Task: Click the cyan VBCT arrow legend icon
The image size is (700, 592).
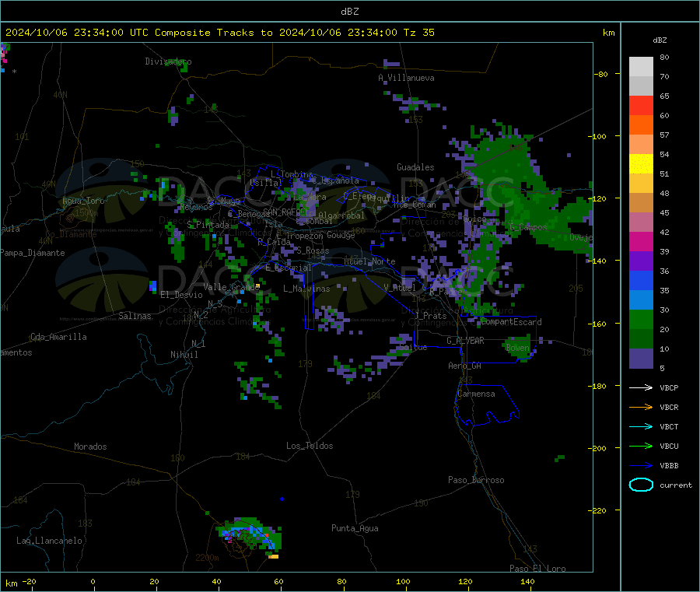Action: [x=641, y=426]
